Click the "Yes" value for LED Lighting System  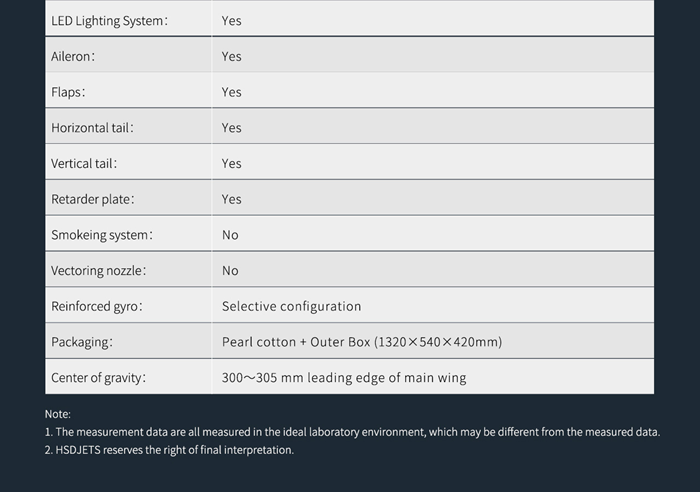[x=232, y=21]
